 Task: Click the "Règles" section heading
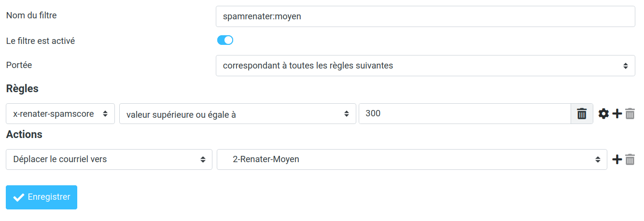coord(22,89)
